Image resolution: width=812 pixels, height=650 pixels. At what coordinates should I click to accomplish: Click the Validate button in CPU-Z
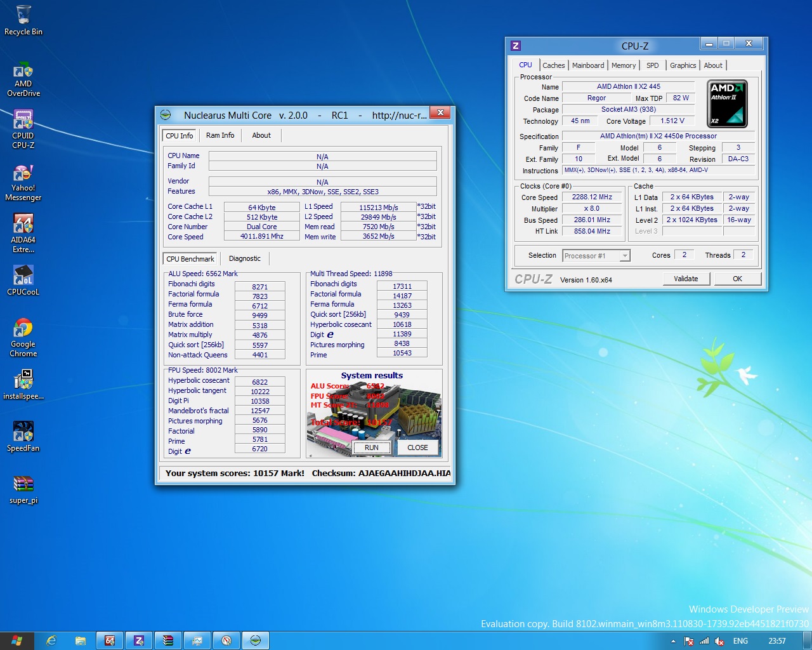pos(686,279)
